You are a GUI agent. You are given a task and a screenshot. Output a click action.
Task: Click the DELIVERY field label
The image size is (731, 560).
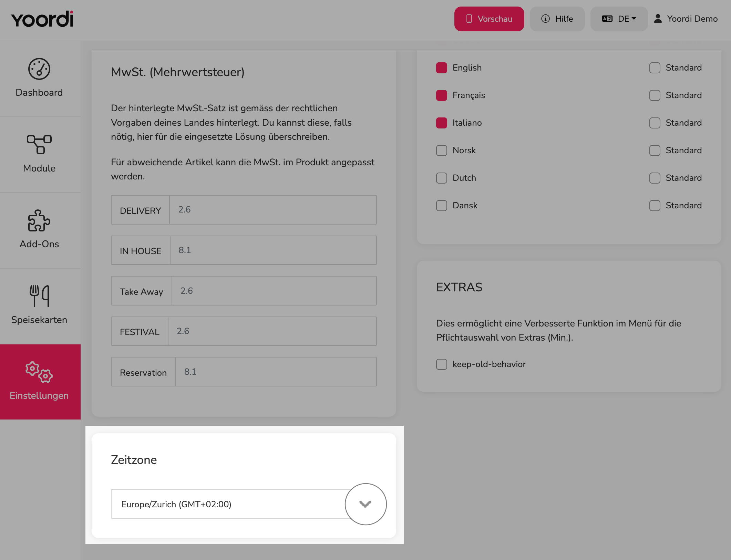coord(140,210)
